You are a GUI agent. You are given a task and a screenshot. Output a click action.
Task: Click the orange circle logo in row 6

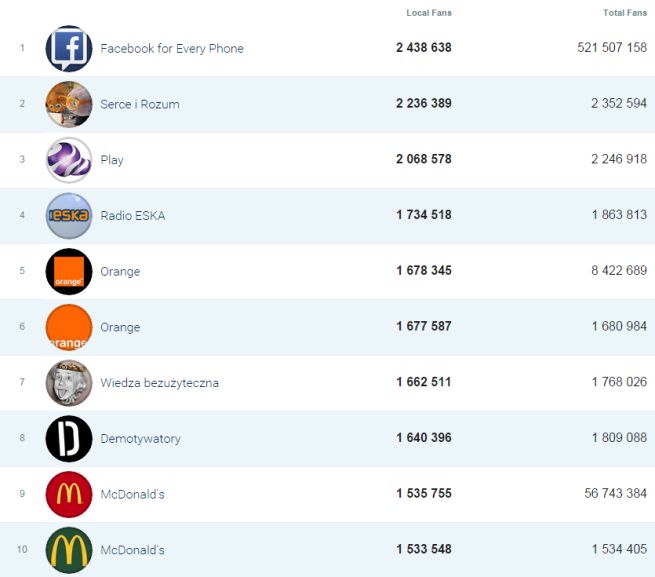pyautogui.click(x=69, y=327)
